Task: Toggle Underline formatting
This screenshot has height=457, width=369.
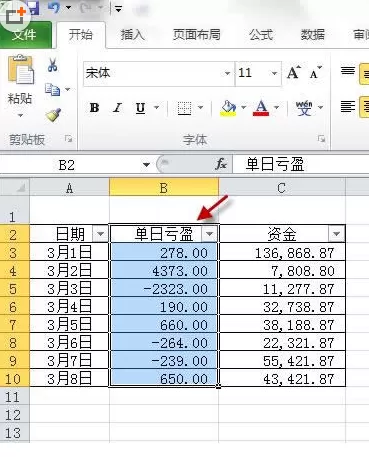Action: point(140,108)
